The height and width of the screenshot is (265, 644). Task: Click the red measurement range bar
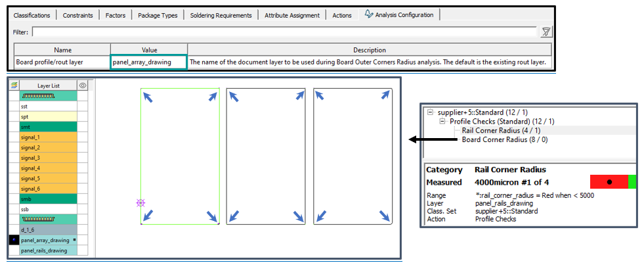[609, 182]
